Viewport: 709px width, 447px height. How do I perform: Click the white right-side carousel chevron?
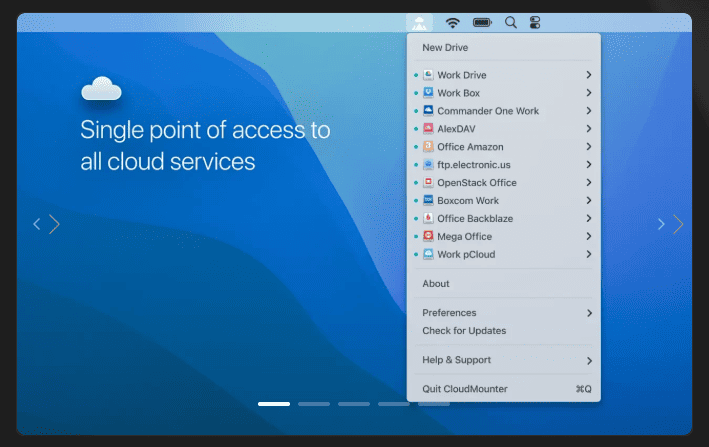(661, 224)
